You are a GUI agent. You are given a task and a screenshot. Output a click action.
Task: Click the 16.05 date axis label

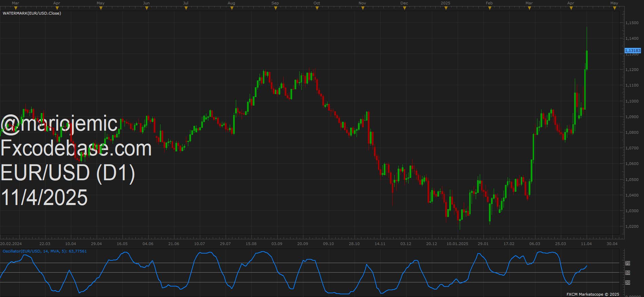point(122,244)
